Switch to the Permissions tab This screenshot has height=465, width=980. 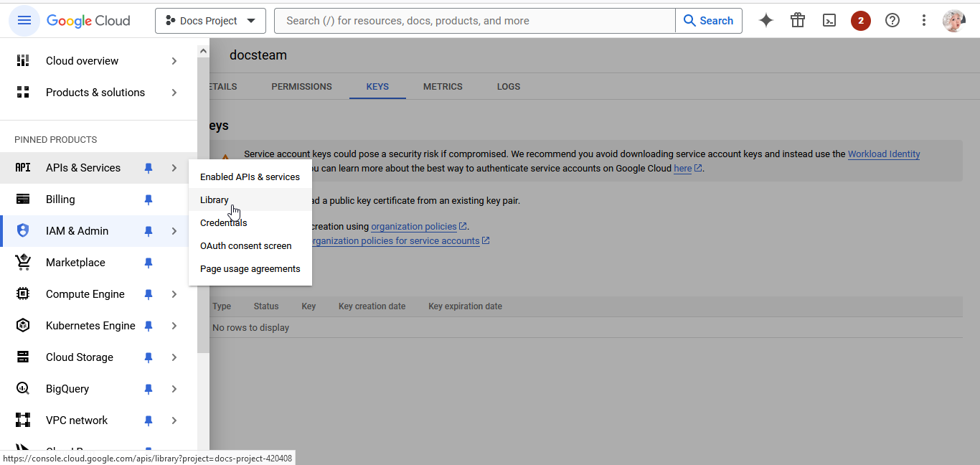pos(301,87)
